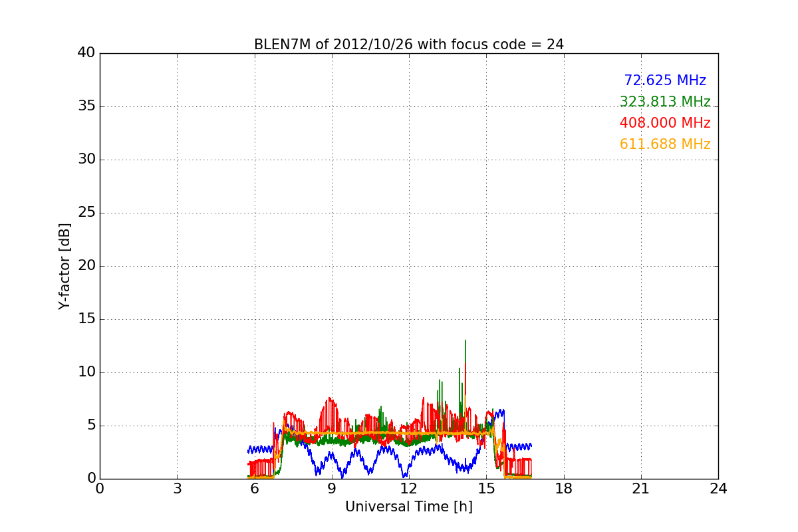Click the y-axis tick label "25"

point(86,213)
